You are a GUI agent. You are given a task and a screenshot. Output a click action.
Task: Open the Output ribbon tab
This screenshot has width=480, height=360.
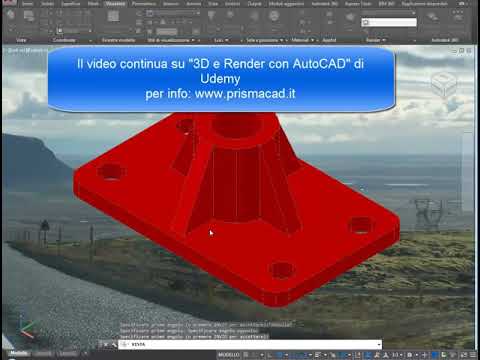tap(254, 4)
